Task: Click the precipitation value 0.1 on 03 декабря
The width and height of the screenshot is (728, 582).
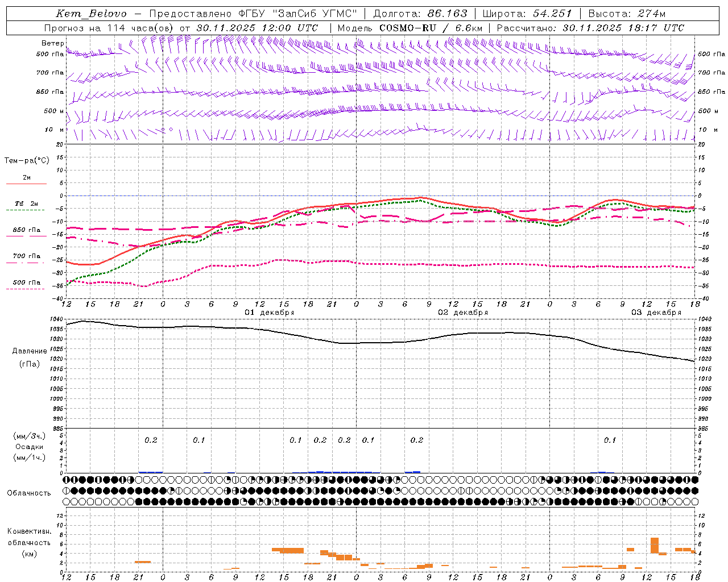Action: 610,440
